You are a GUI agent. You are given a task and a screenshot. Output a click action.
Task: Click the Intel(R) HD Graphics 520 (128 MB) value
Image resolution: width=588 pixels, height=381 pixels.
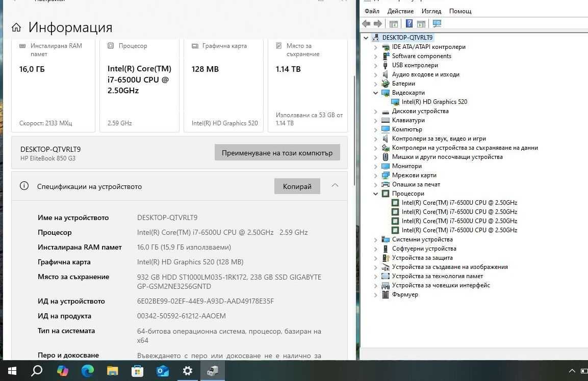tap(190, 262)
